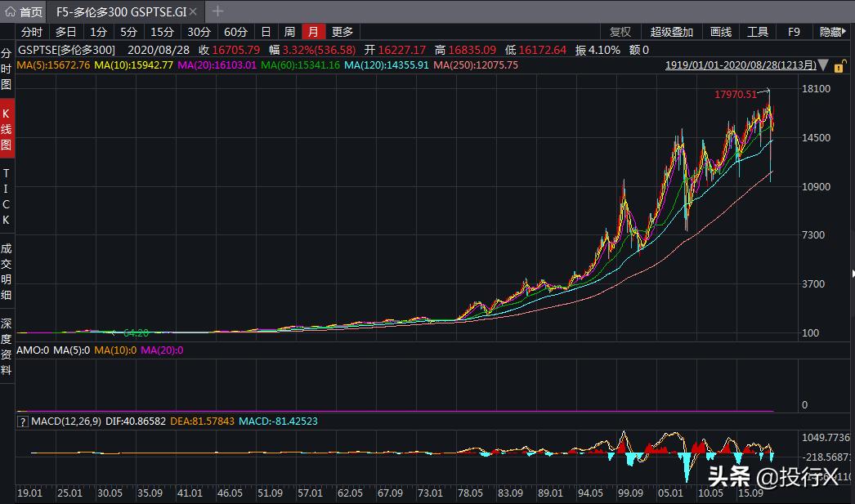Enable 复权 price adjustment mode
This screenshot has width=855, height=504.
pyautogui.click(x=621, y=31)
